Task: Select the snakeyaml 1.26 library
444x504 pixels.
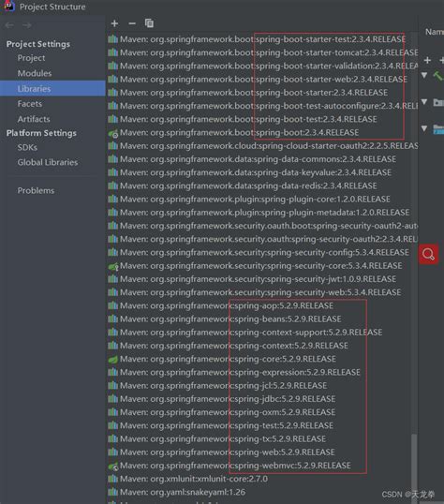Action: pos(177,492)
